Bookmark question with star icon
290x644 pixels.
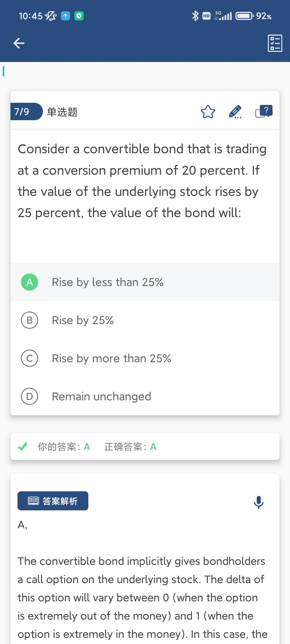208,112
